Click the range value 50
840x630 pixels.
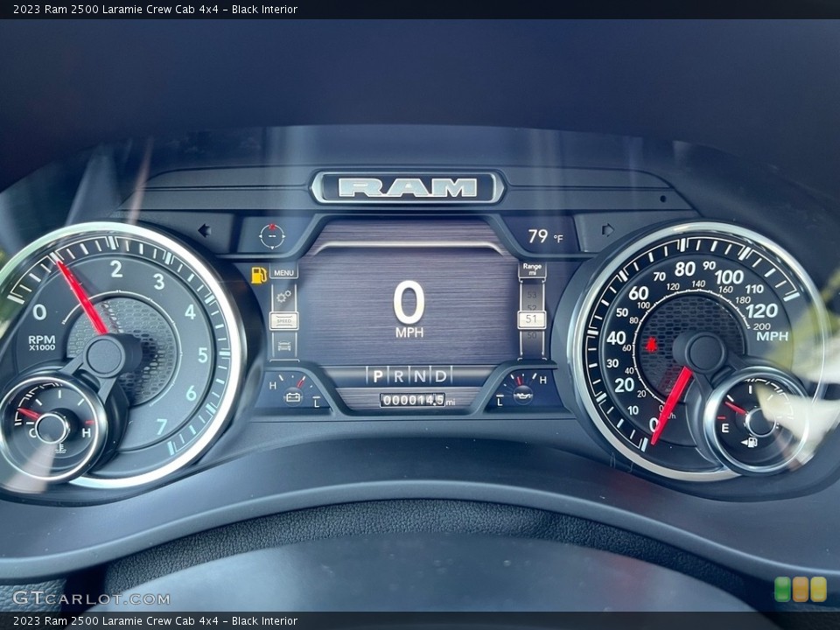[x=531, y=335]
